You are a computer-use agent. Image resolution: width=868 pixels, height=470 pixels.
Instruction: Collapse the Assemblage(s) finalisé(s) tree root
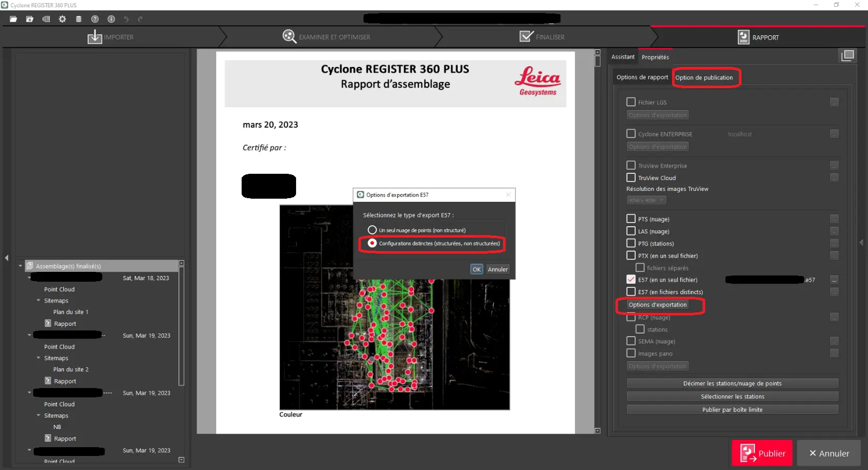click(x=20, y=266)
